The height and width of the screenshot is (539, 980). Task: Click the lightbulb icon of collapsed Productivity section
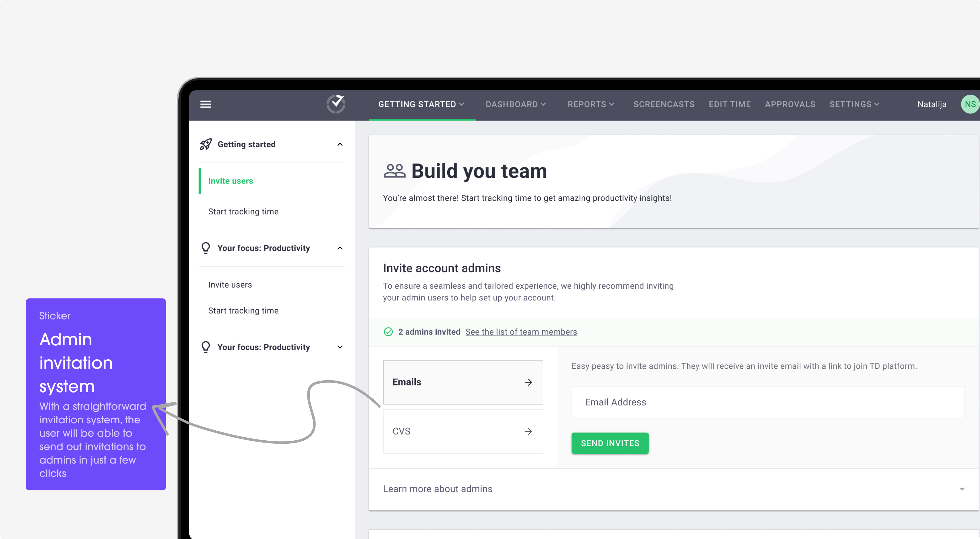point(206,347)
